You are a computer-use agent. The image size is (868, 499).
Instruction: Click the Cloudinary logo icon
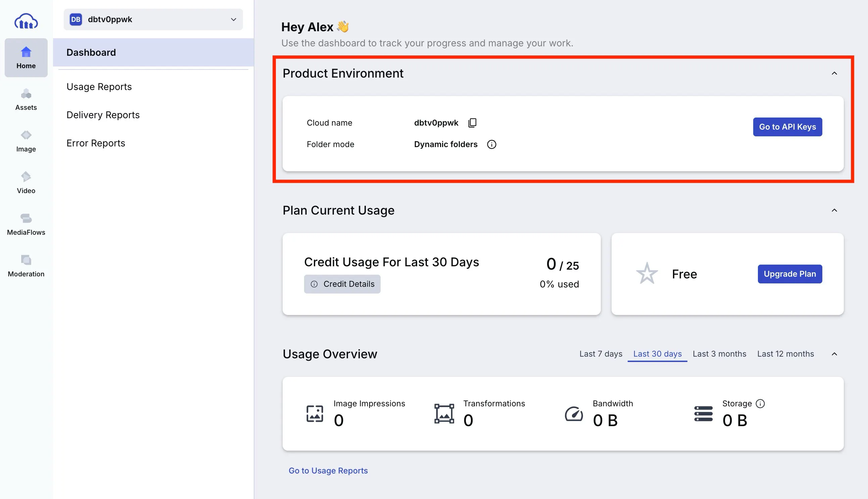[26, 21]
